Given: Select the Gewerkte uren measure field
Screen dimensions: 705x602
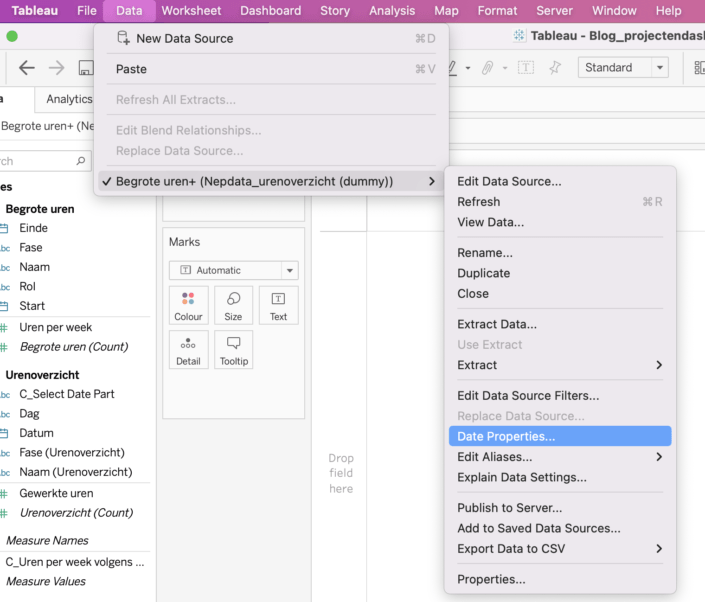Looking at the screenshot, I should coord(55,493).
